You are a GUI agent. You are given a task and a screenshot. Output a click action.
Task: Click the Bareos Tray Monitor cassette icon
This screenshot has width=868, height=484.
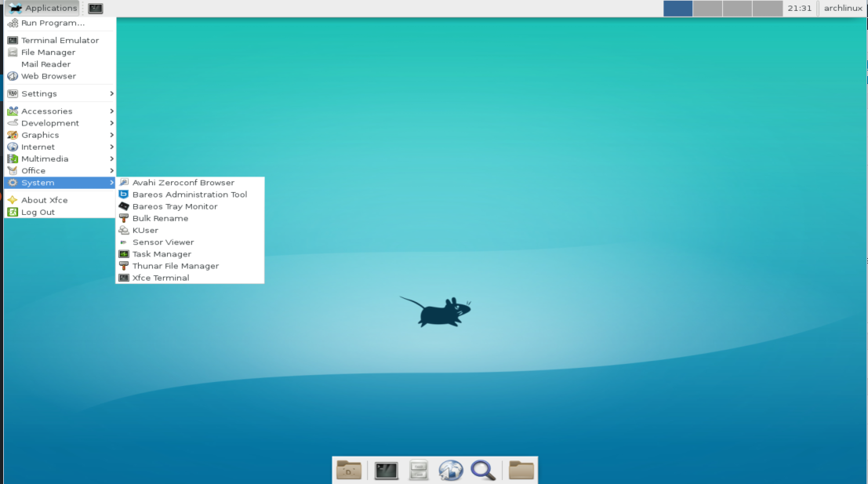124,206
